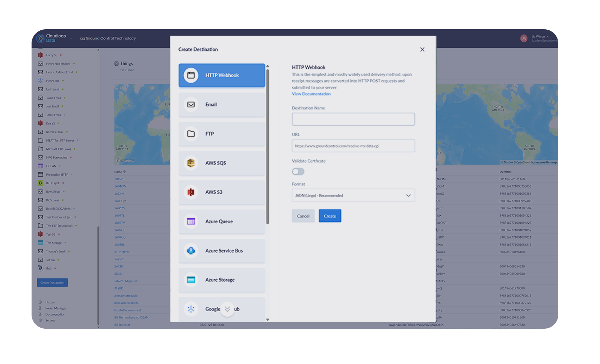Cancel the destination creation
600x364 pixels.
click(x=303, y=216)
